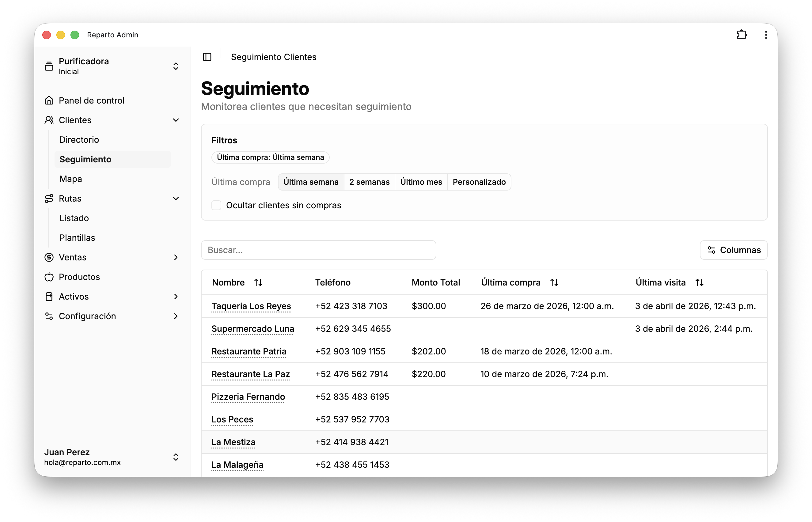
Task: Collapse the Rutas section chevron
Action: [x=176, y=198]
